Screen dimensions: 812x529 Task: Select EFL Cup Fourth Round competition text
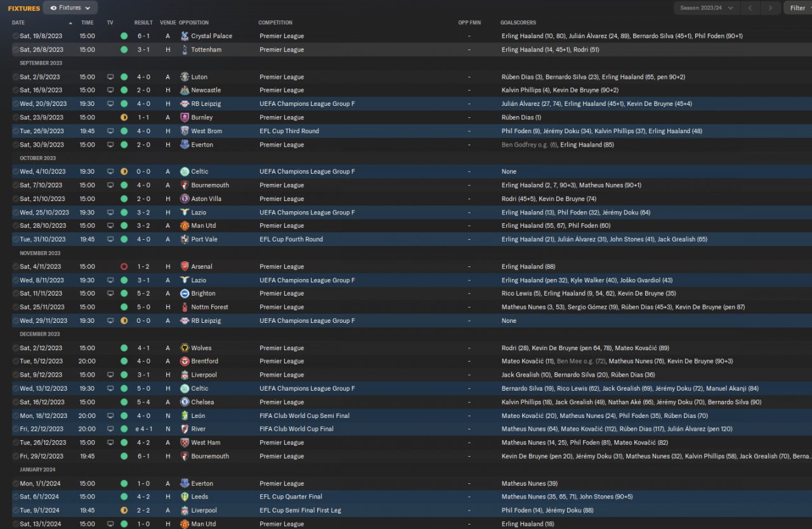click(291, 239)
